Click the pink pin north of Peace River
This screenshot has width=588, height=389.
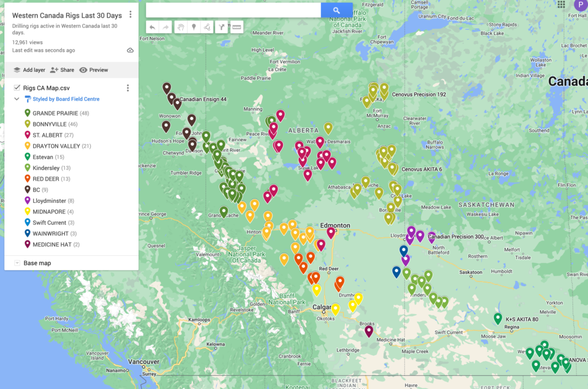(280, 115)
